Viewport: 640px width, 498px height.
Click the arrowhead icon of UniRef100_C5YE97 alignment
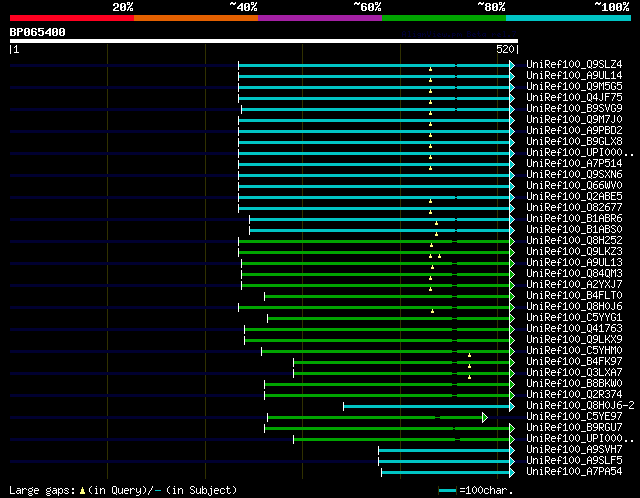(x=484, y=418)
